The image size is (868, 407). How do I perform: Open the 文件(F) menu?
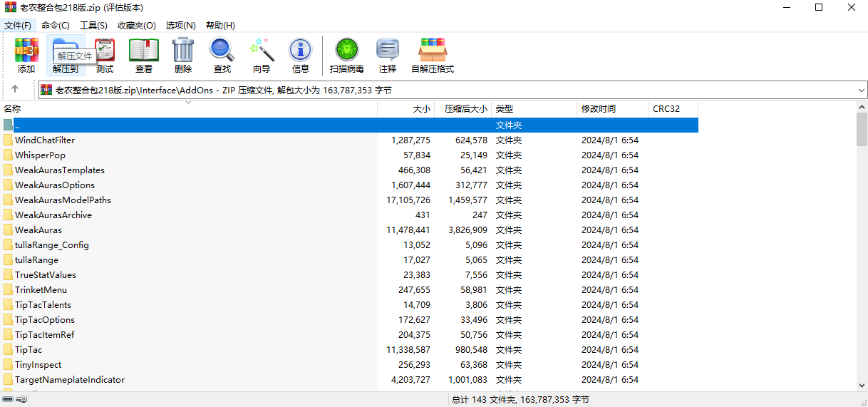click(x=18, y=25)
